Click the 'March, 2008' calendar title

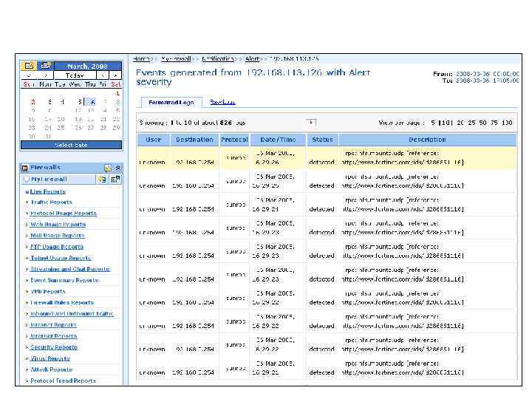pyautogui.click(x=87, y=66)
